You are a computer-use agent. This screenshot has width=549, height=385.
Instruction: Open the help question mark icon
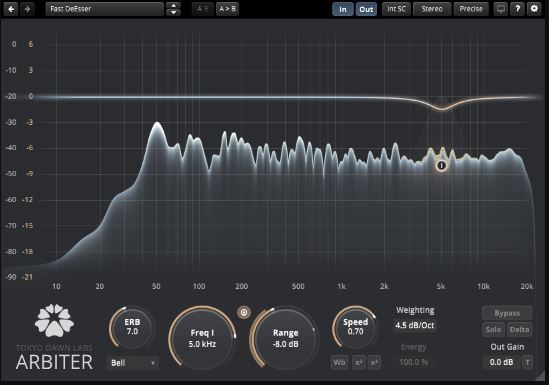(517, 9)
